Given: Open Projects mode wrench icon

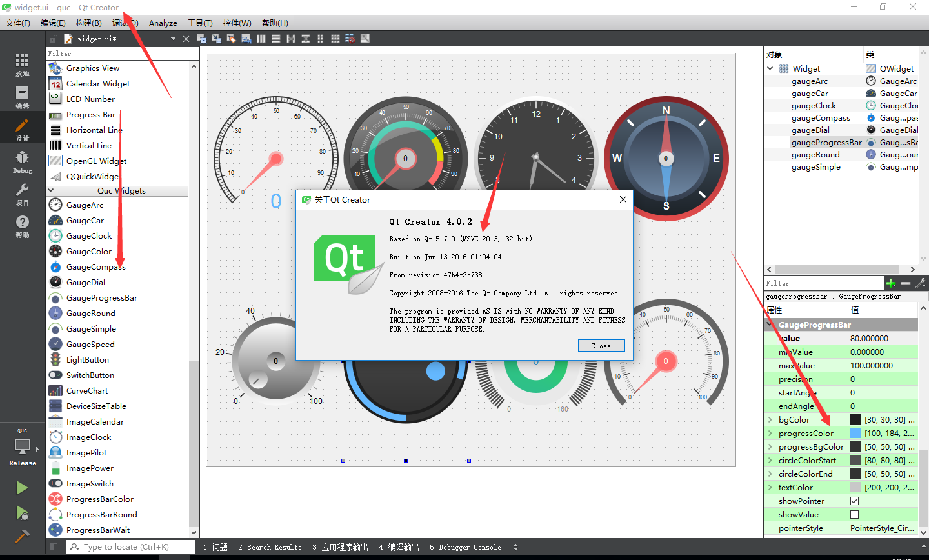Looking at the screenshot, I should [23, 194].
